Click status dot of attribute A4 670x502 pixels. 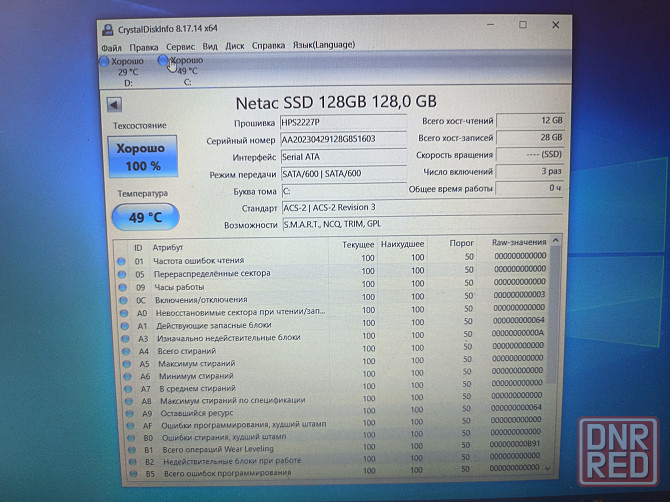126,352
